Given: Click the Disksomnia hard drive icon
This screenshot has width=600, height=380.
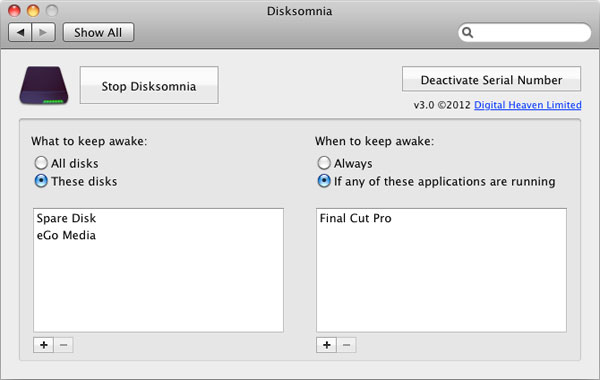Looking at the screenshot, I should point(44,85).
